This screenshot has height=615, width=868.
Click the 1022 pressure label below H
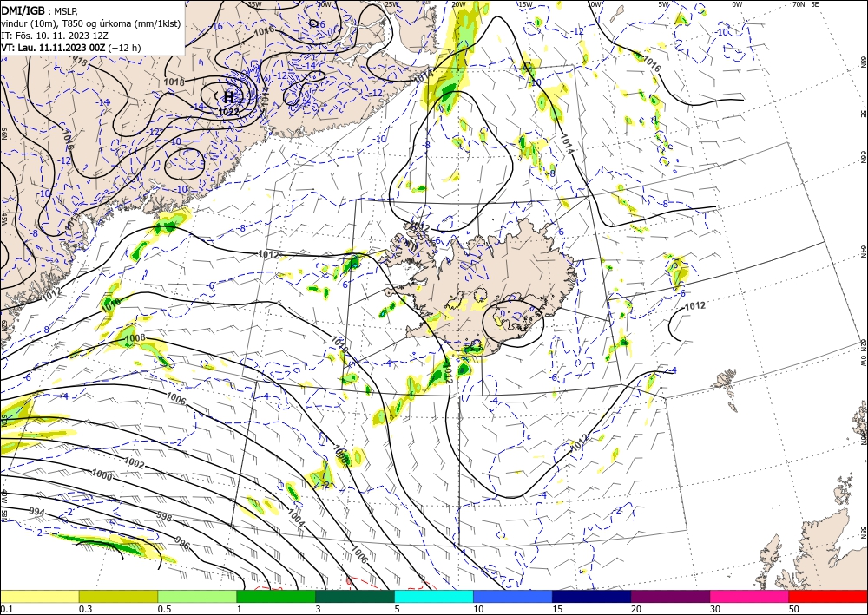click(228, 112)
